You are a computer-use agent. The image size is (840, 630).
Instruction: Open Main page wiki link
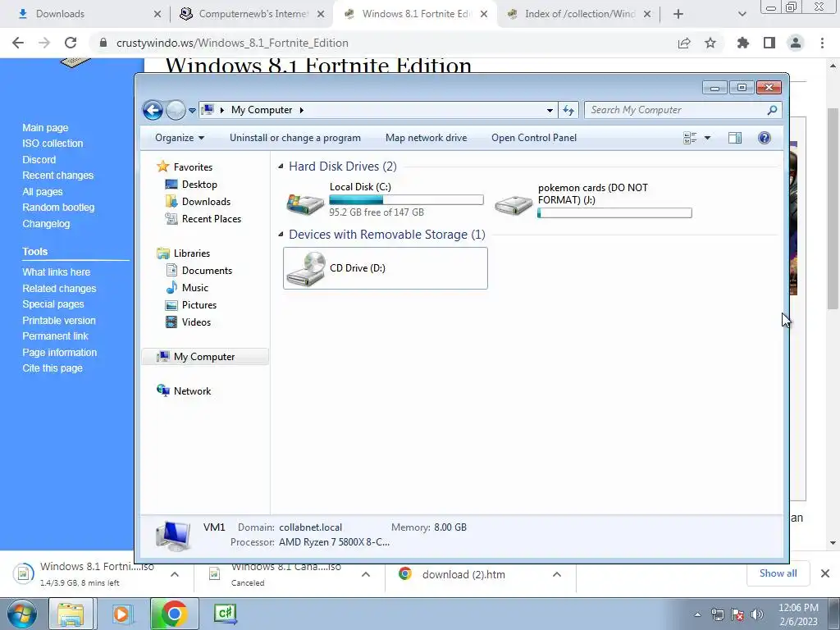point(46,127)
